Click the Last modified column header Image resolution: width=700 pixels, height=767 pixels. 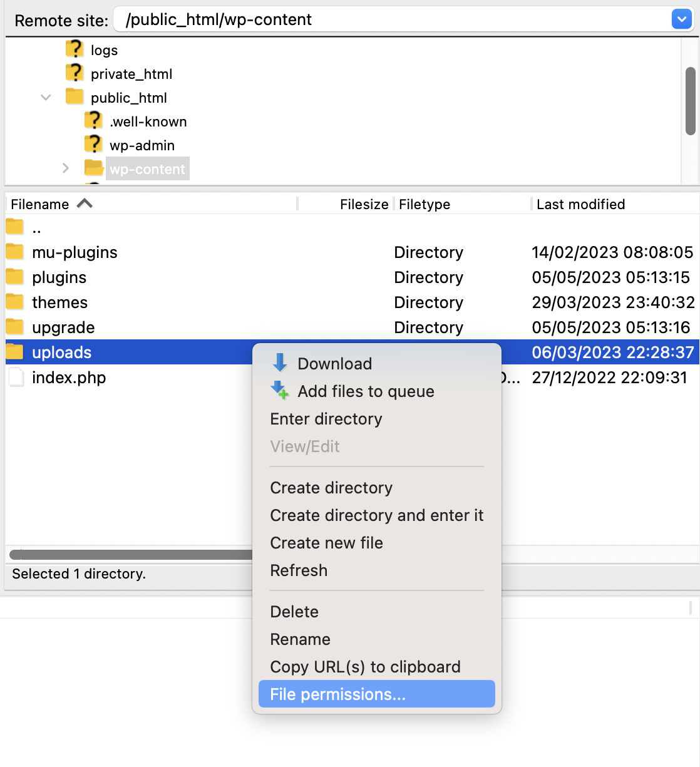(579, 203)
